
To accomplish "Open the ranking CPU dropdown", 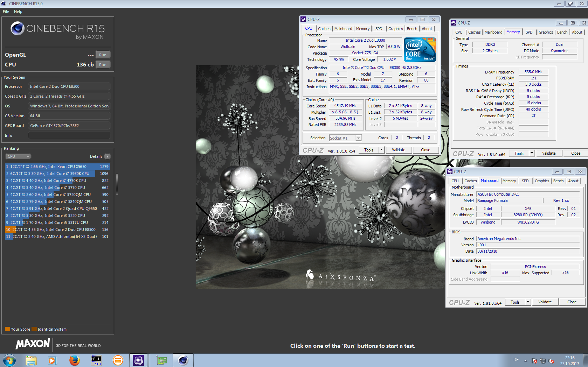I will click(18, 156).
